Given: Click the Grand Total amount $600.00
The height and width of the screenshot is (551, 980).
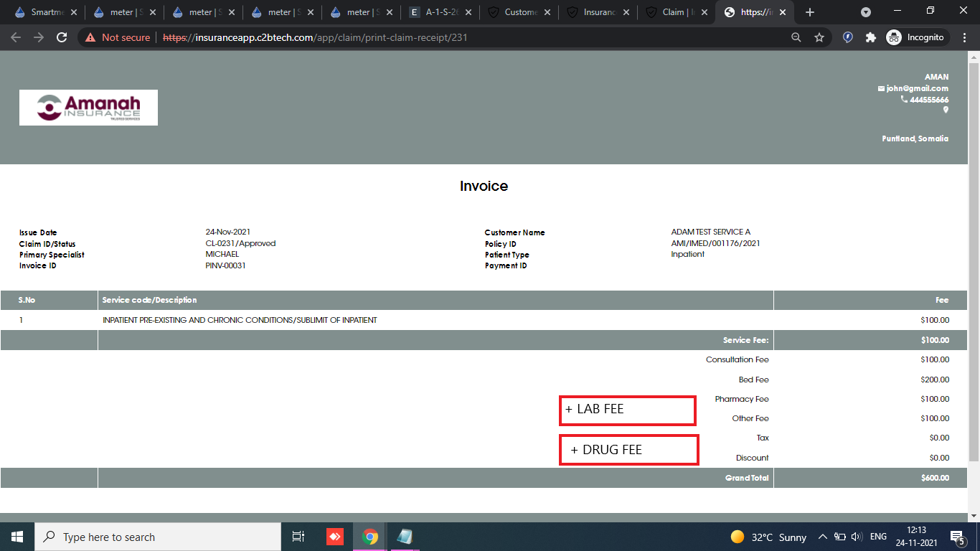Looking at the screenshot, I should point(935,478).
